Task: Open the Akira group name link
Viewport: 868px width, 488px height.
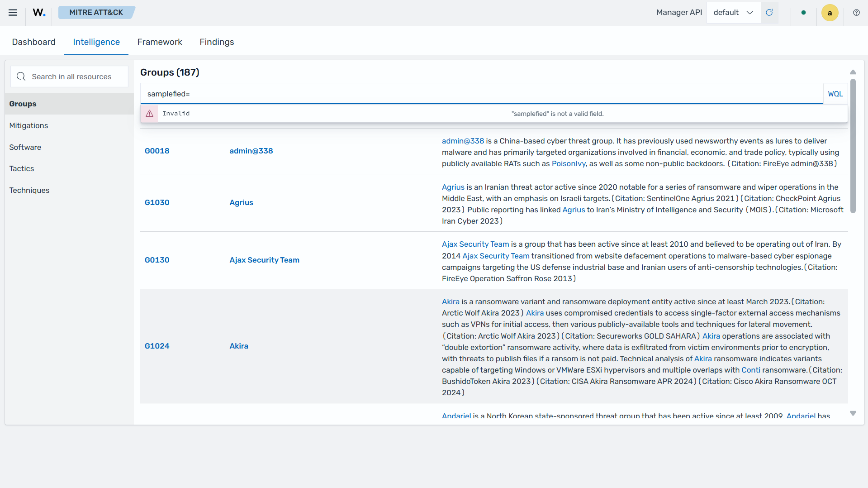Action: click(239, 346)
